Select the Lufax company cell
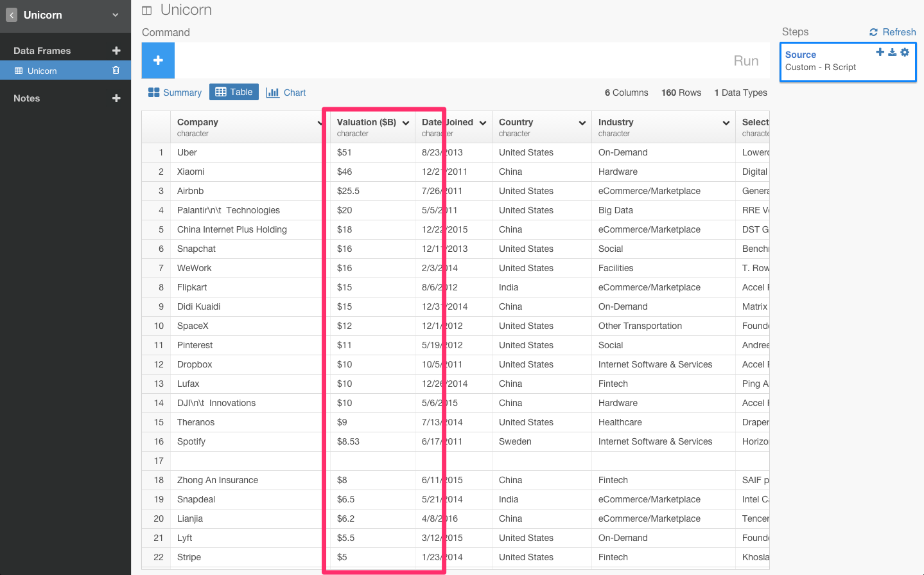The image size is (924, 575). coord(250,384)
